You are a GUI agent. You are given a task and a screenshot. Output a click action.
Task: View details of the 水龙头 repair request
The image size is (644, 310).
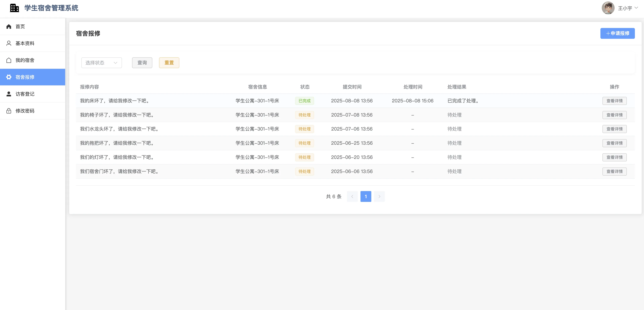(614, 129)
